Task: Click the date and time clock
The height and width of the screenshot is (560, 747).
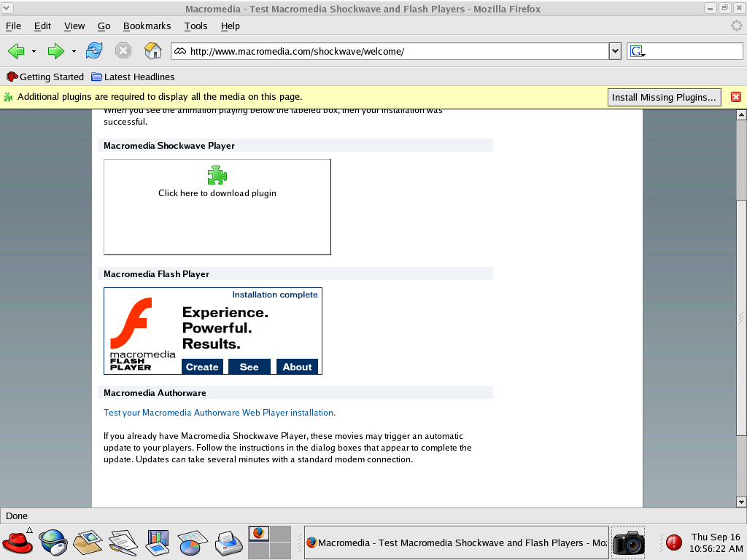Action: [x=716, y=542]
